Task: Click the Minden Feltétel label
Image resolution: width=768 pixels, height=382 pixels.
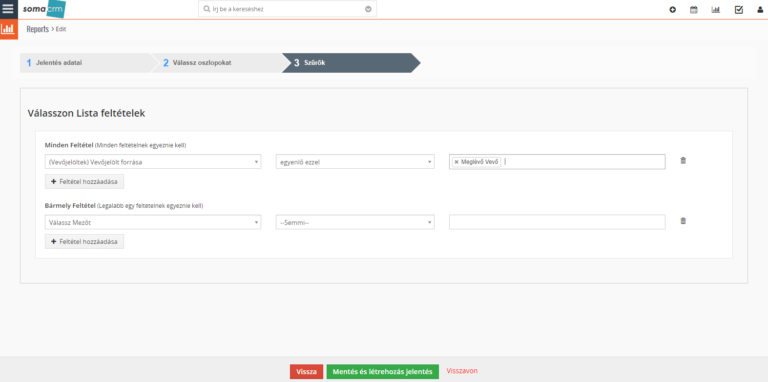Action: pos(69,145)
